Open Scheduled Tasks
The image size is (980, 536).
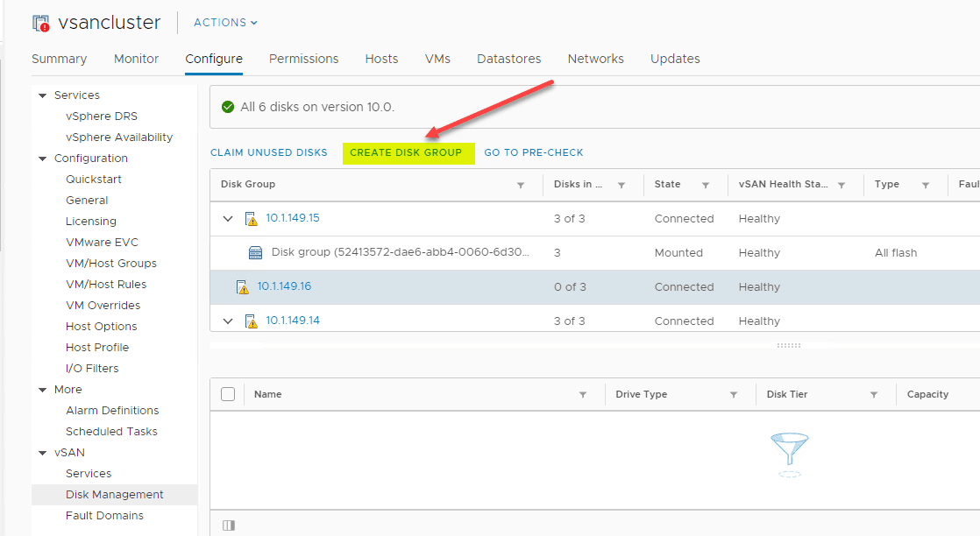click(111, 432)
